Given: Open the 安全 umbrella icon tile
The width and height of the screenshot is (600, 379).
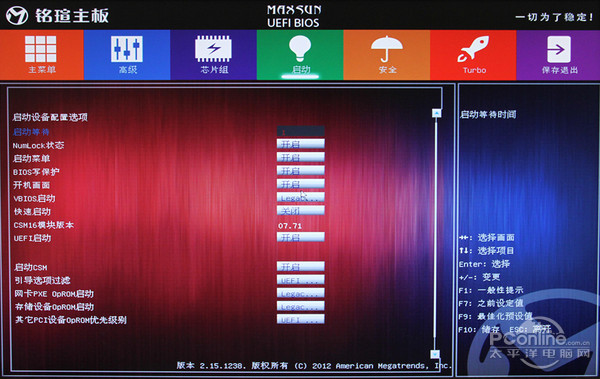Looking at the screenshot, I should point(386,54).
